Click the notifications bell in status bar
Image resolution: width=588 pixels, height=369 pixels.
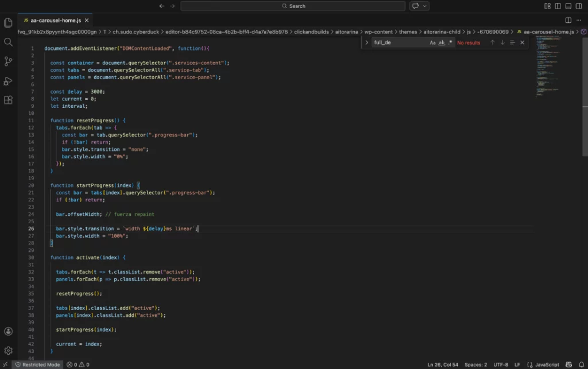(582, 364)
